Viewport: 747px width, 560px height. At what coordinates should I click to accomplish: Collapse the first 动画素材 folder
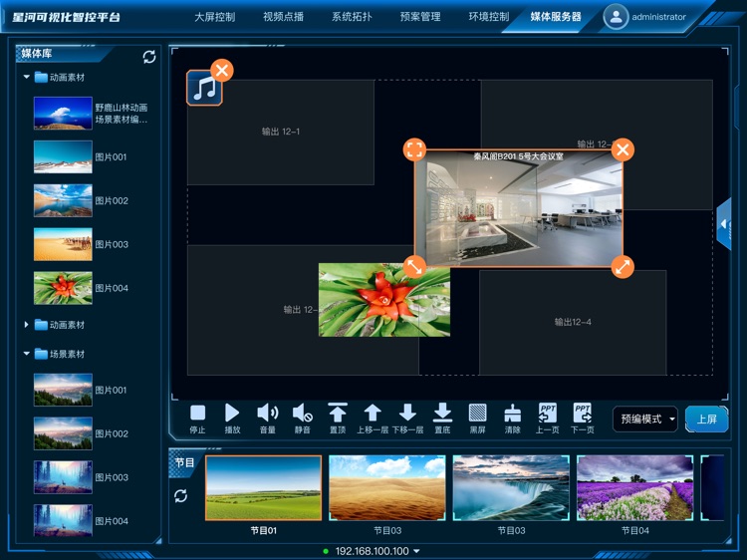point(26,77)
